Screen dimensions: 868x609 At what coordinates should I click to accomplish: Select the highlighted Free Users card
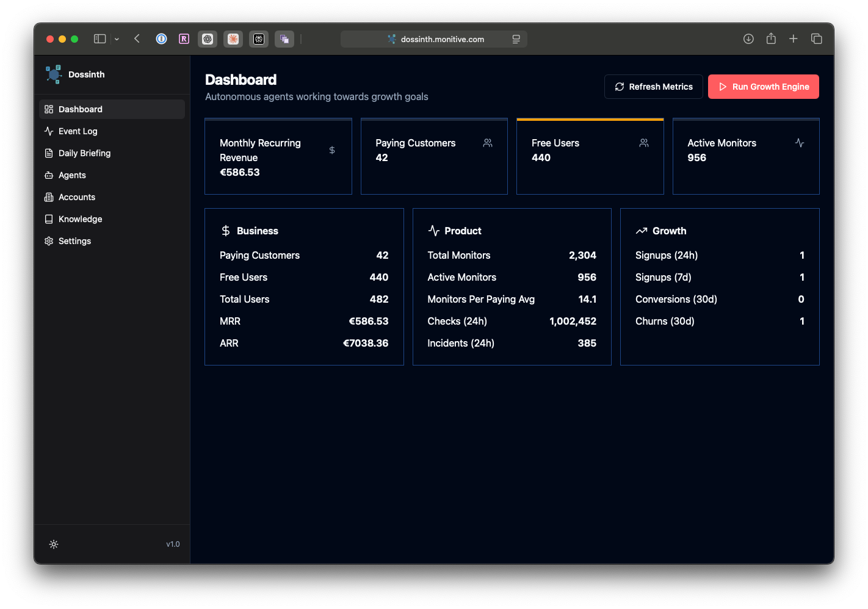pyautogui.click(x=590, y=156)
